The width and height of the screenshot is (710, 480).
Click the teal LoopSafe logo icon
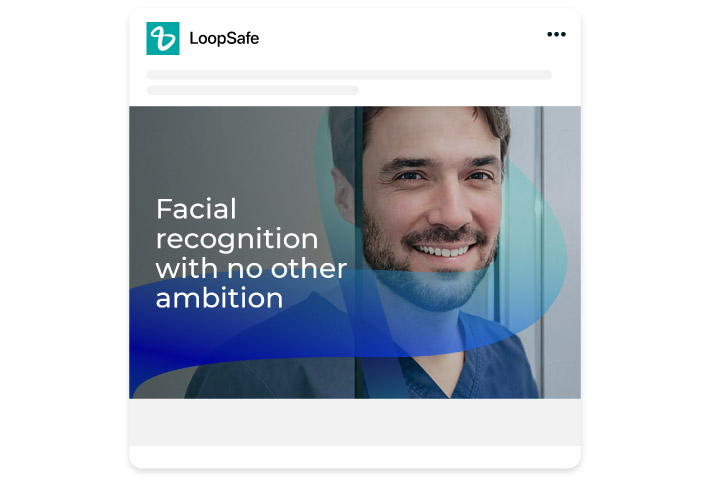click(x=163, y=38)
